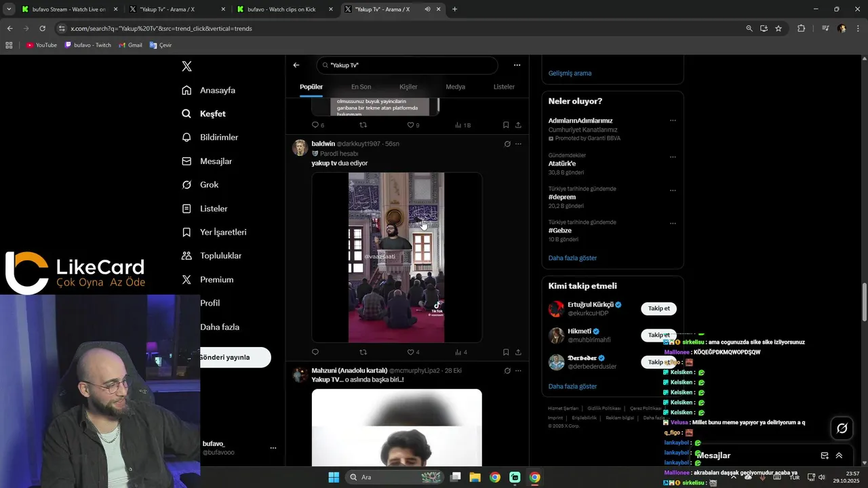Open Bildirimler notifications
The height and width of the screenshot is (488, 868).
click(x=210, y=138)
